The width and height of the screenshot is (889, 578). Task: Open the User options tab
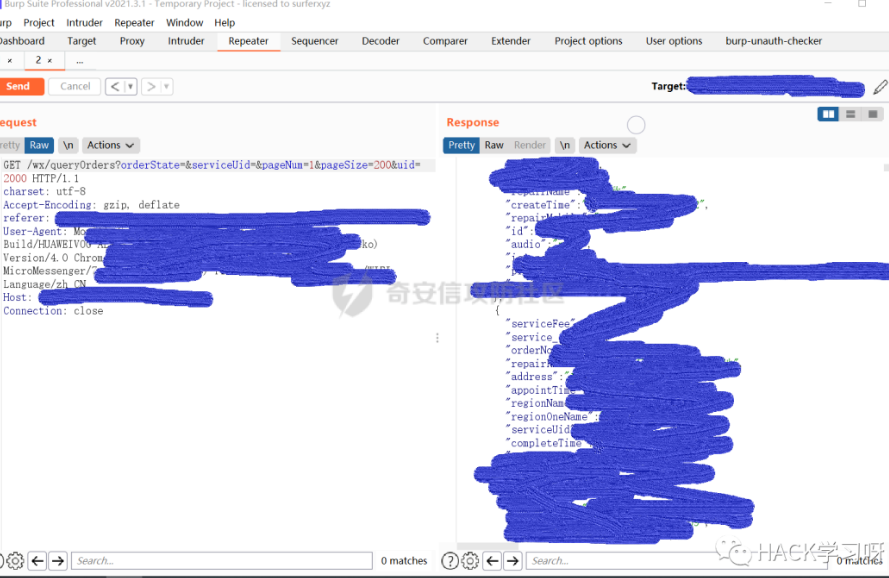point(674,41)
